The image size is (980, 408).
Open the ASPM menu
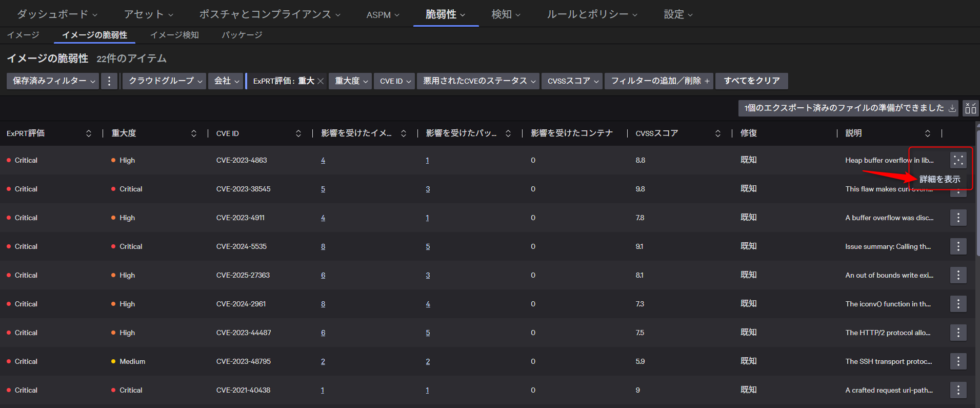pos(383,15)
